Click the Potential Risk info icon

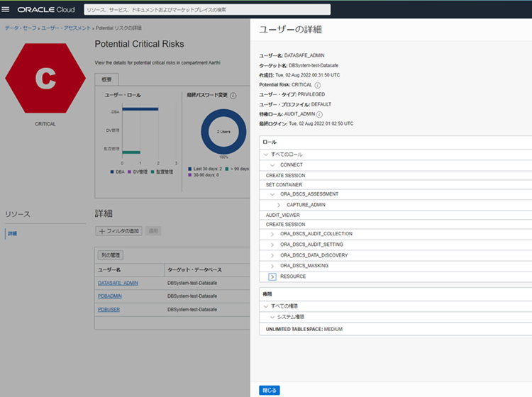317,85
